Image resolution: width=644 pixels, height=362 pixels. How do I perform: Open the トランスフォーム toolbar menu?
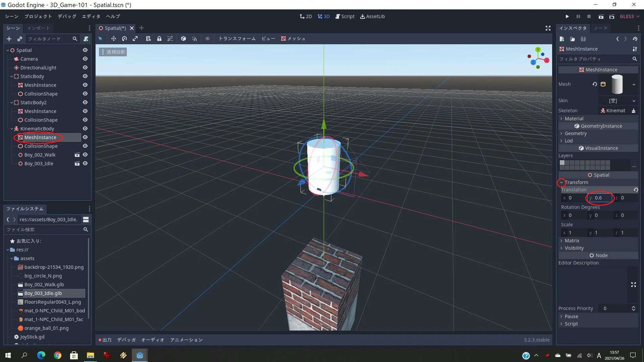point(237,39)
